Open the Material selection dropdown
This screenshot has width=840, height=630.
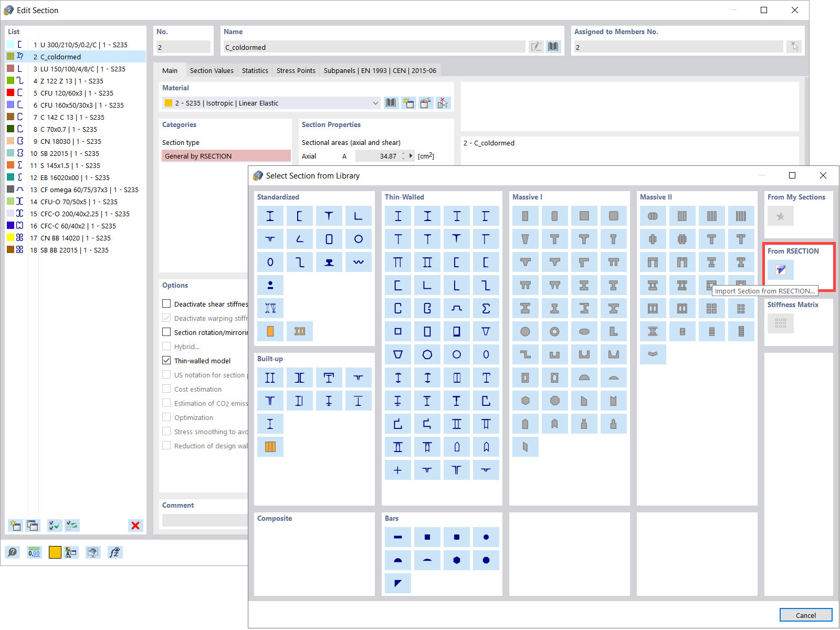tap(374, 103)
